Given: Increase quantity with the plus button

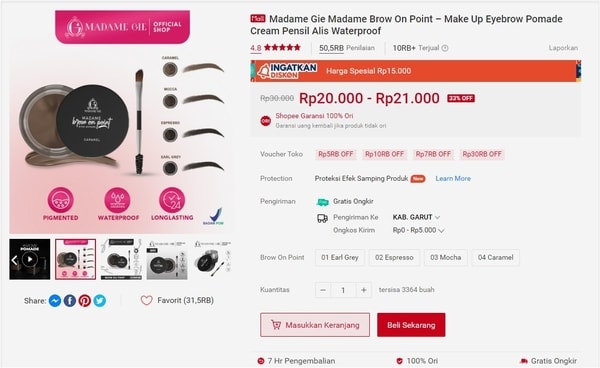Looking at the screenshot, I should 364,290.
